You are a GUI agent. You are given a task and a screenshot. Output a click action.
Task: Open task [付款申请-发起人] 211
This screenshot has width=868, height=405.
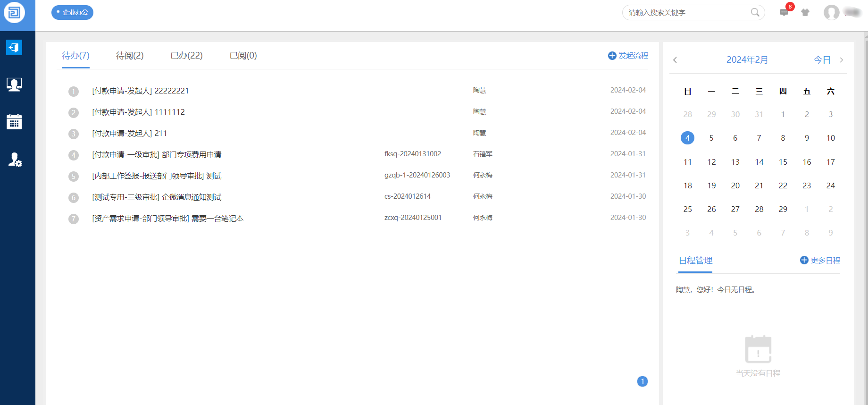130,133
